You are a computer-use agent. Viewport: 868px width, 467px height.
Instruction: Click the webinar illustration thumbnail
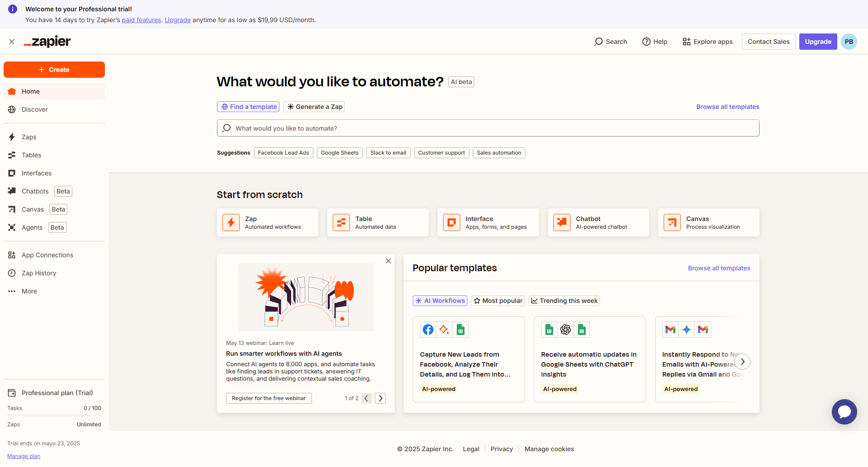click(306, 297)
